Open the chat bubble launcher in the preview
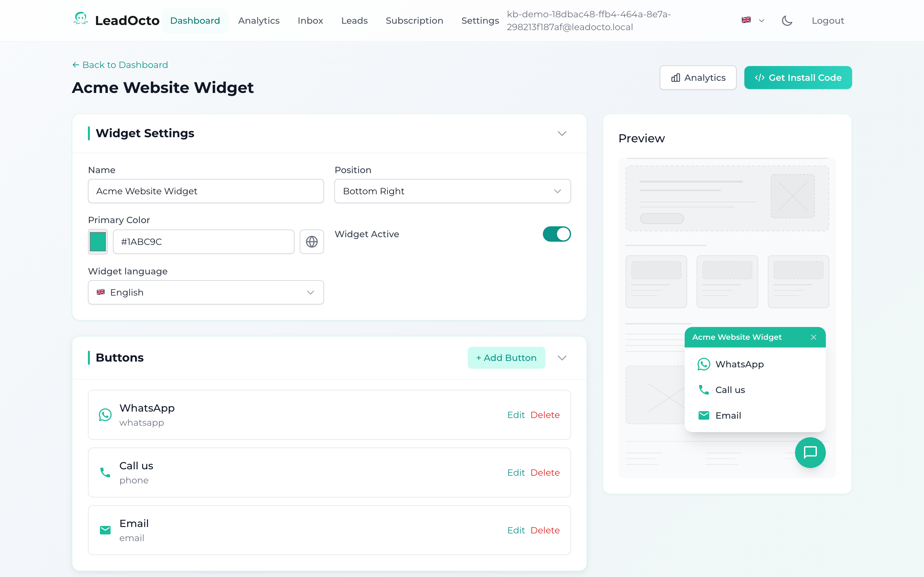This screenshot has height=577, width=924. 811,453
